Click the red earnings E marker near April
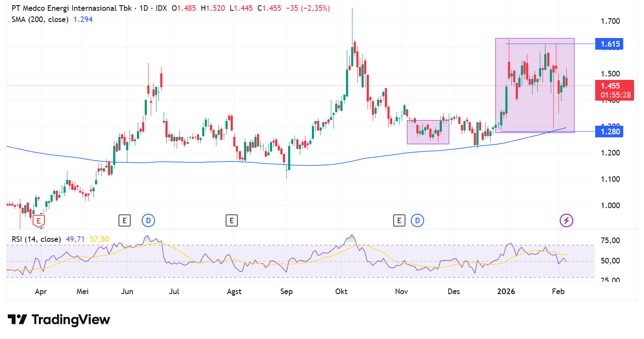 tap(39, 222)
